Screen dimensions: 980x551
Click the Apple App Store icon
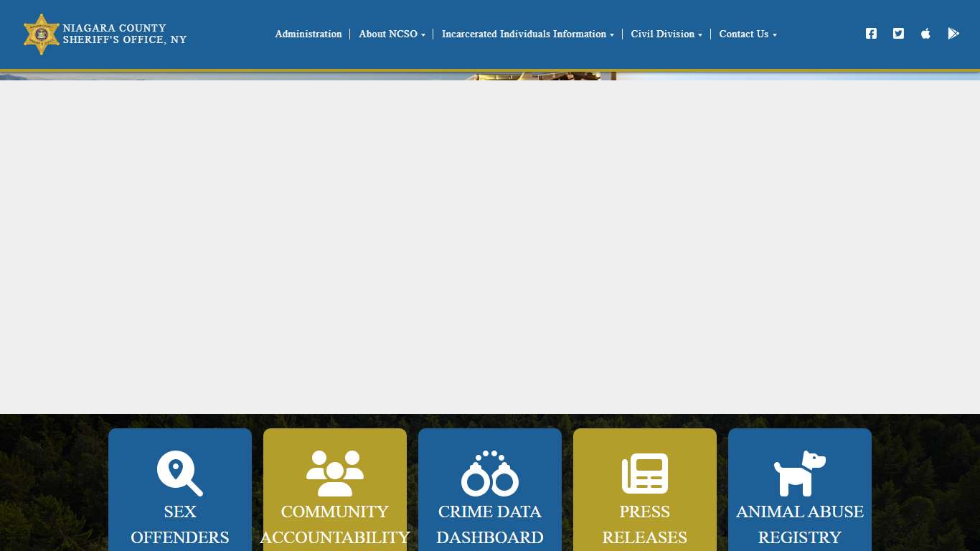click(925, 34)
